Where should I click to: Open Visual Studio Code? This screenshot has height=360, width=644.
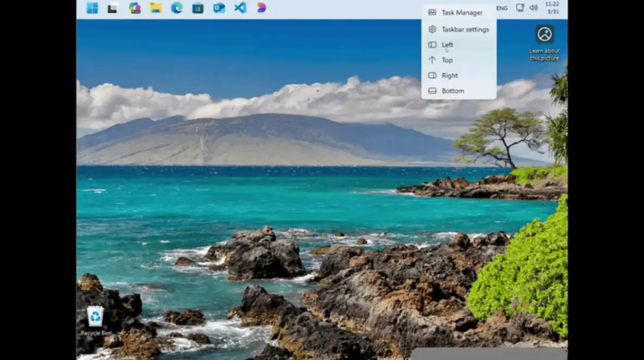tap(240, 8)
